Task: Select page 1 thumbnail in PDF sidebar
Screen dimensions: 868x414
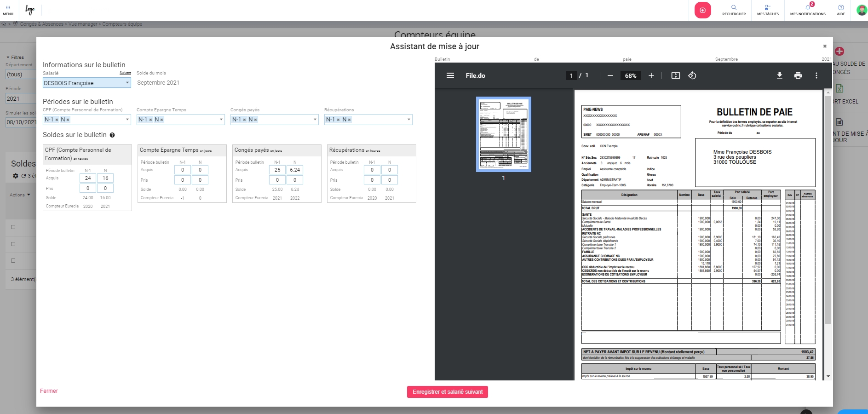Action: coord(503,134)
